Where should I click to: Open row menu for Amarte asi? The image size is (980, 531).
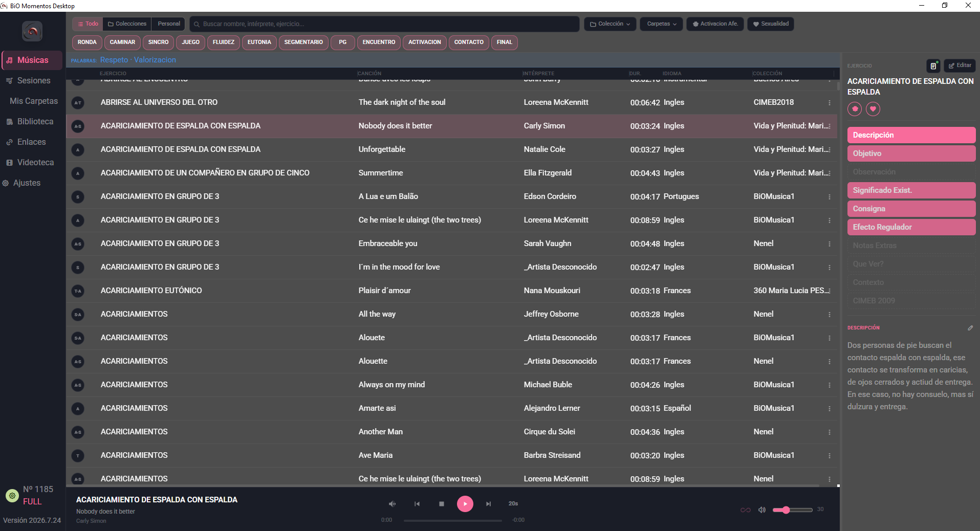(x=830, y=409)
